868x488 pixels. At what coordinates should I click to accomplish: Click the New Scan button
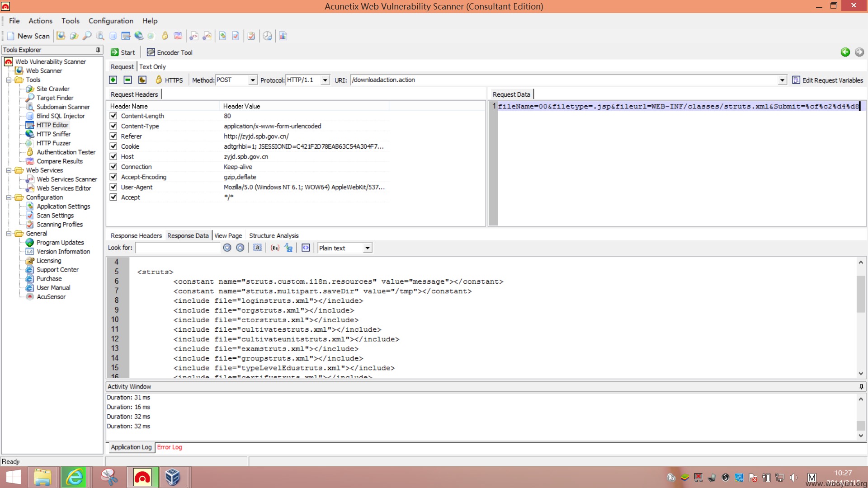point(28,36)
